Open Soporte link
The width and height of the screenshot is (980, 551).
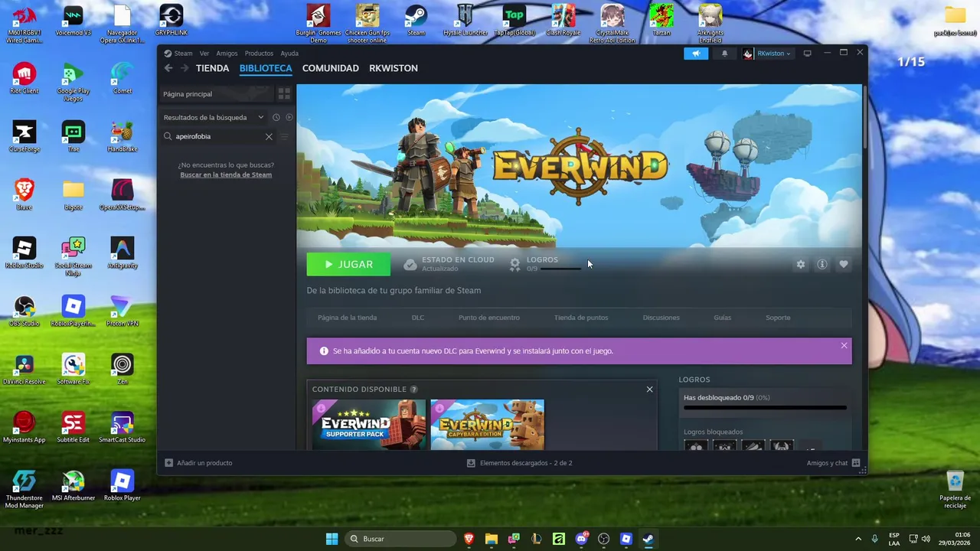(x=778, y=318)
